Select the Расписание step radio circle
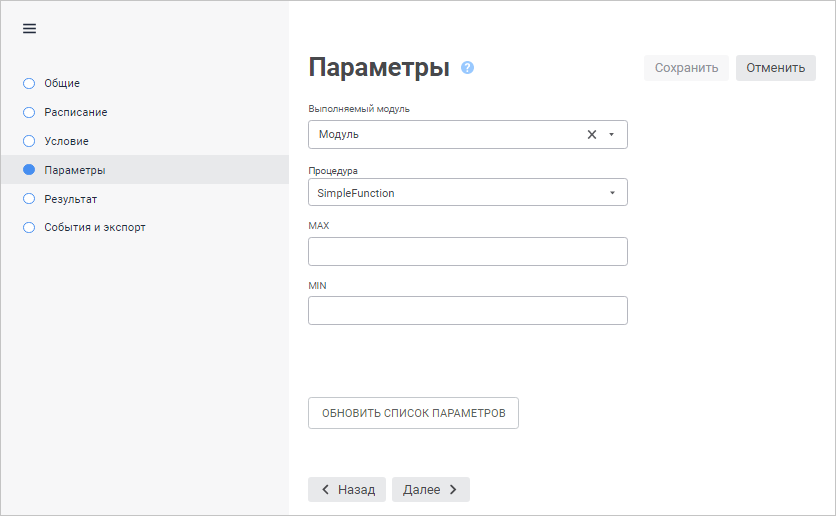 pyautogui.click(x=29, y=112)
